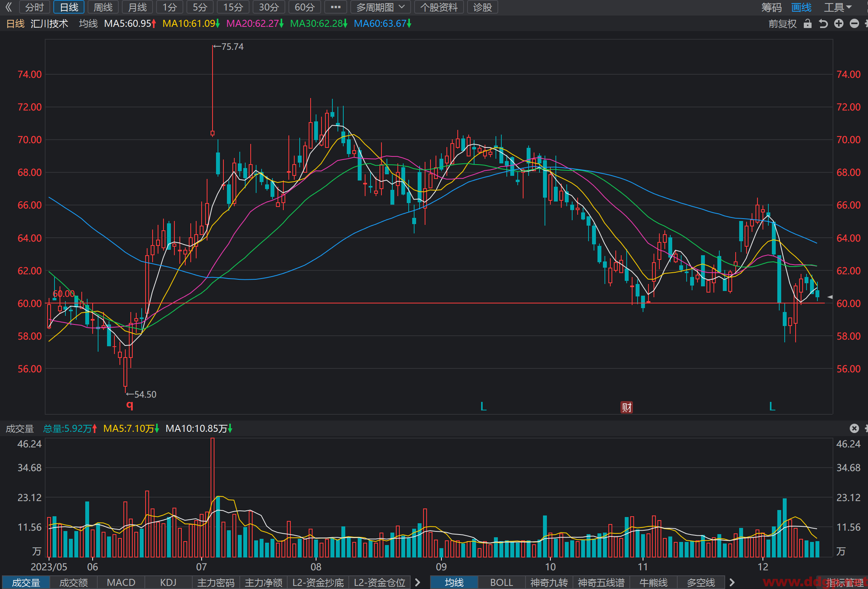The image size is (868, 589).
Task: Open 个股资料 stock info
Action: tap(439, 7)
